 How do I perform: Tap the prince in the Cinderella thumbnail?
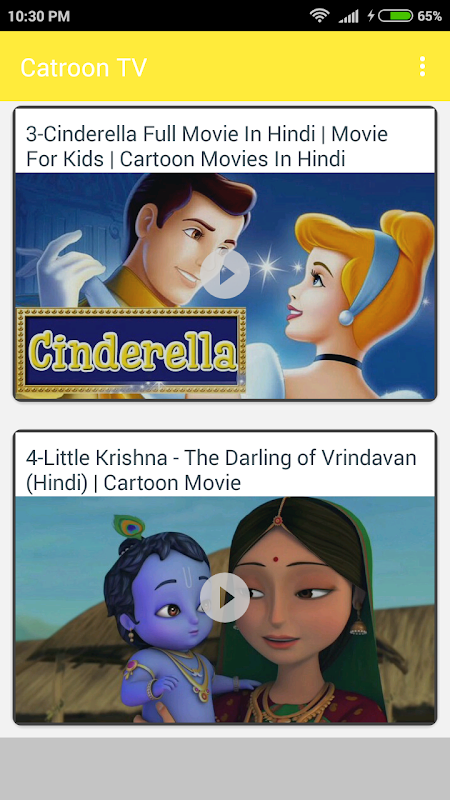168,245
